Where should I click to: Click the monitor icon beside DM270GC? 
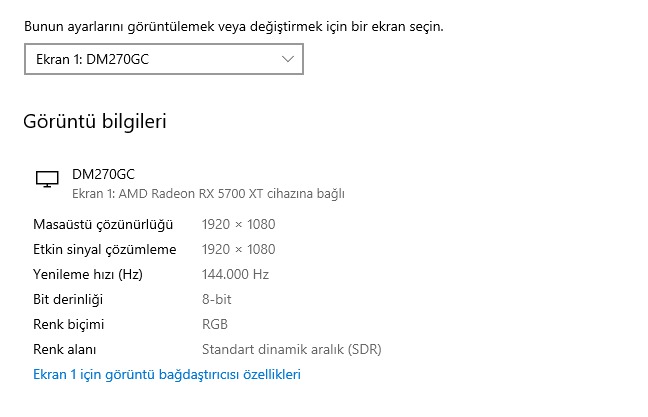pyautogui.click(x=47, y=179)
